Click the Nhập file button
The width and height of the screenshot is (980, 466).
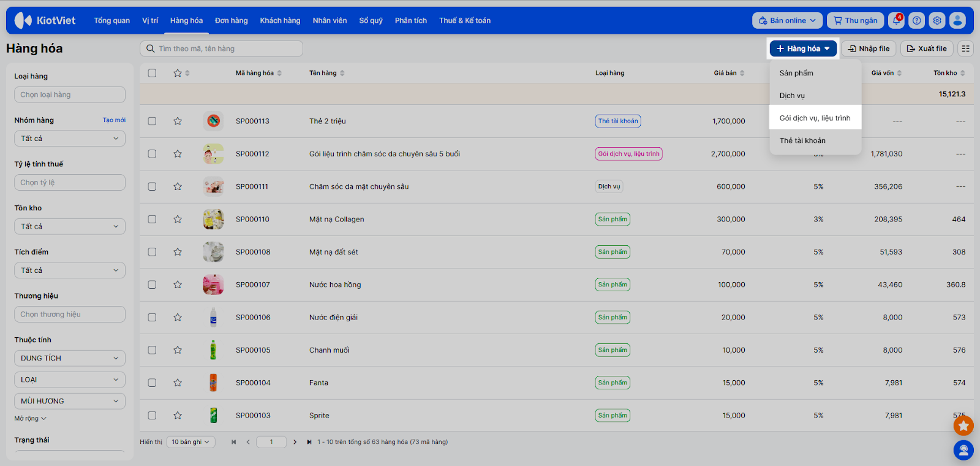pyautogui.click(x=869, y=48)
